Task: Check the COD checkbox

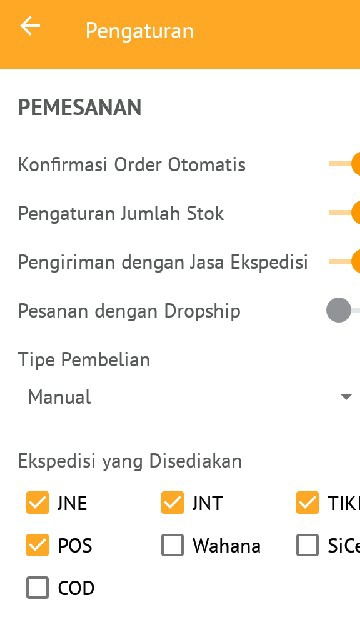Action: pyautogui.click(x=37, y=588)
